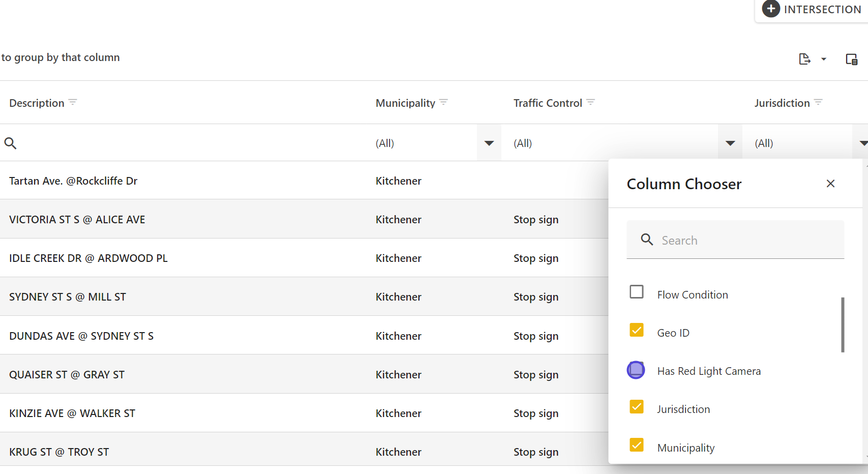Open the export options dropdown arrow
The width and height of the screenshot is (868, 474).
click(824, 60)
